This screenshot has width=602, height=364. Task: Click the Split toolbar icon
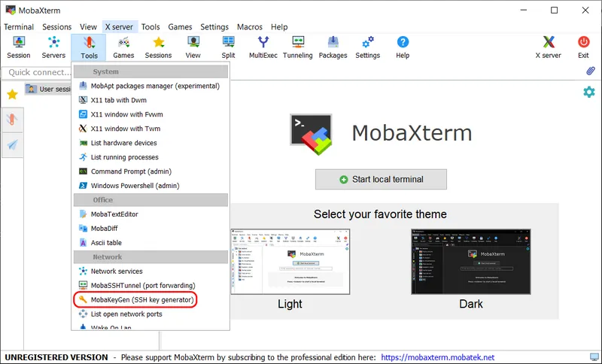tap(228, 47)
